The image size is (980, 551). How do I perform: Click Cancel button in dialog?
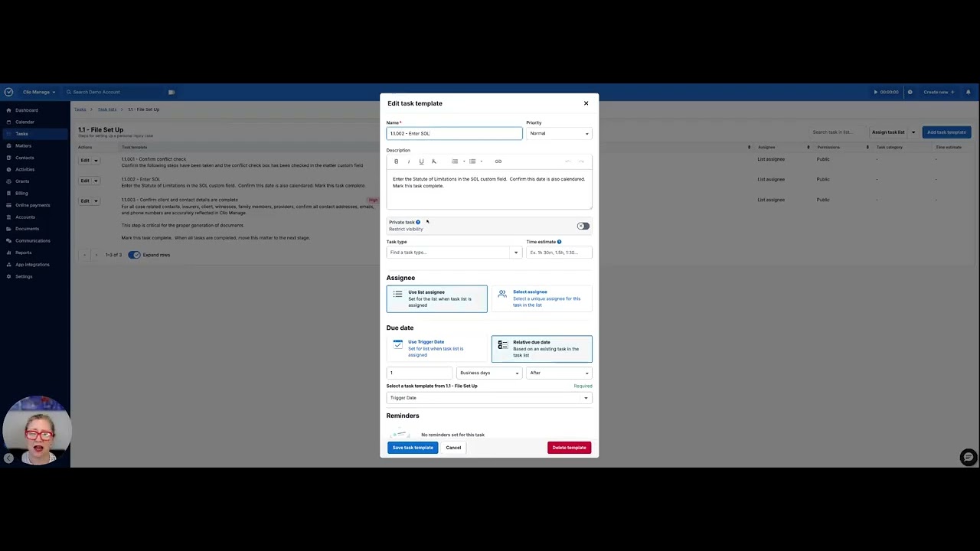point(453,448)
